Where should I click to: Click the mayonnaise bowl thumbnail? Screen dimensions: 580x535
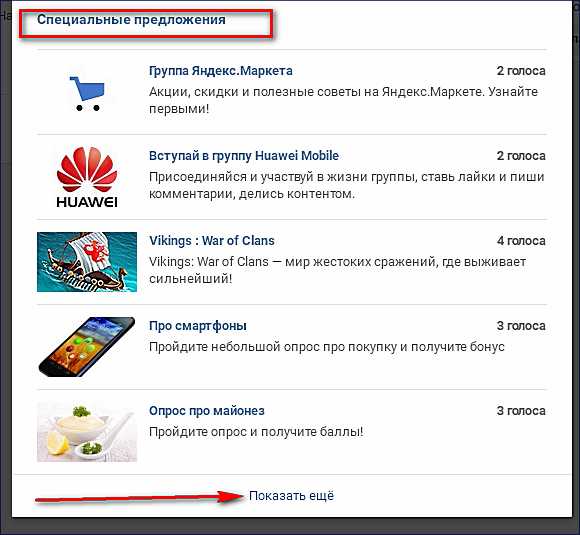(87, 432)
